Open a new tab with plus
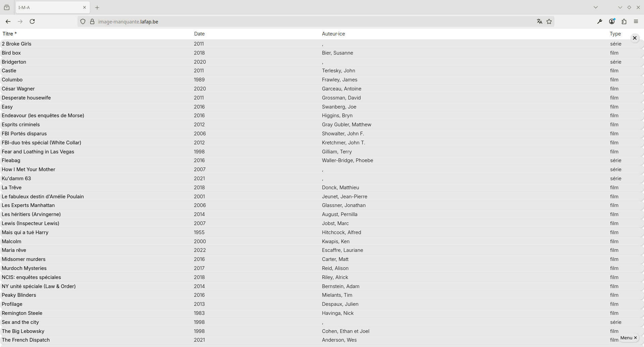This screenshot has width=644, height=347. (97, 7)
